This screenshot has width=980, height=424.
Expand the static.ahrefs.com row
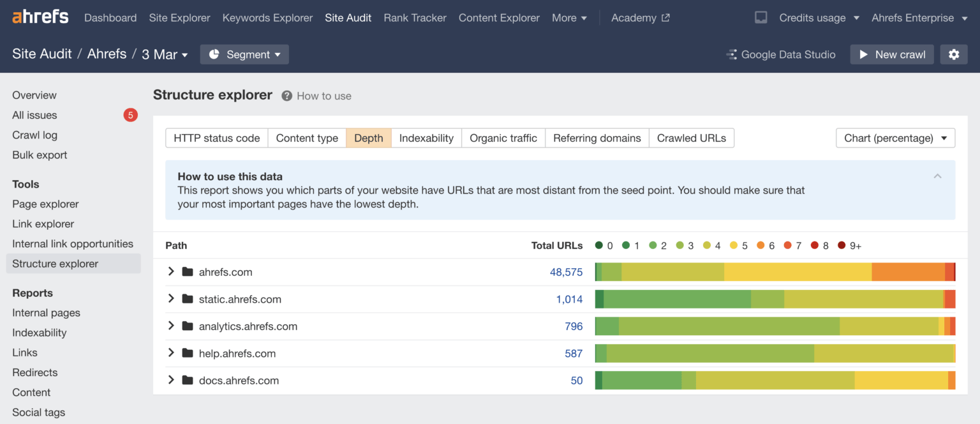coord(171,299)
